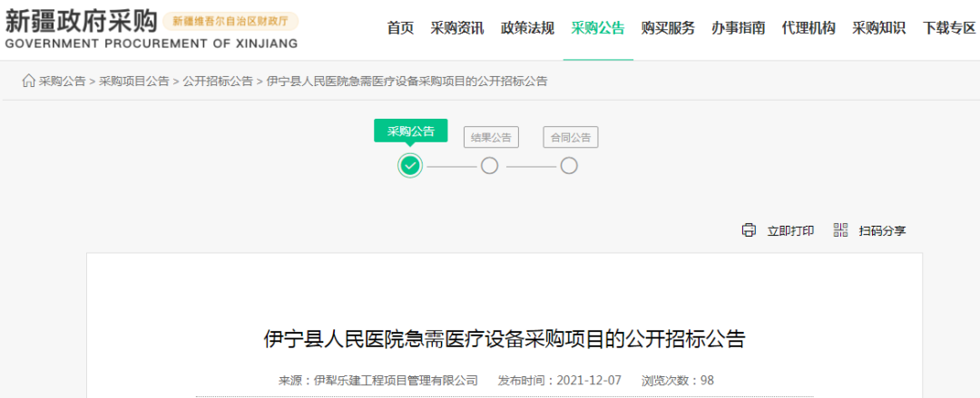Click the green 采购公告 stage label
This screenshot has width=980, height=398.
[411, 131]
